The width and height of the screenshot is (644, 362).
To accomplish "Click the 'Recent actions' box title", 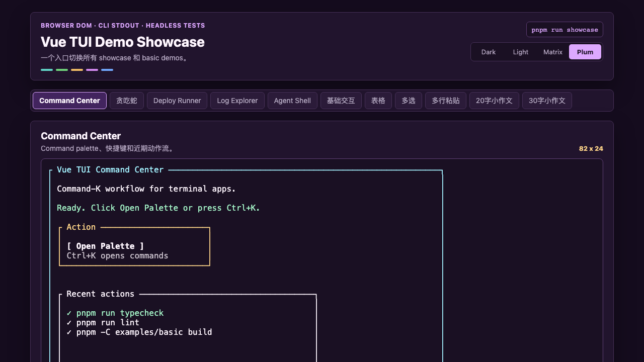I will [x=101, y=294].
